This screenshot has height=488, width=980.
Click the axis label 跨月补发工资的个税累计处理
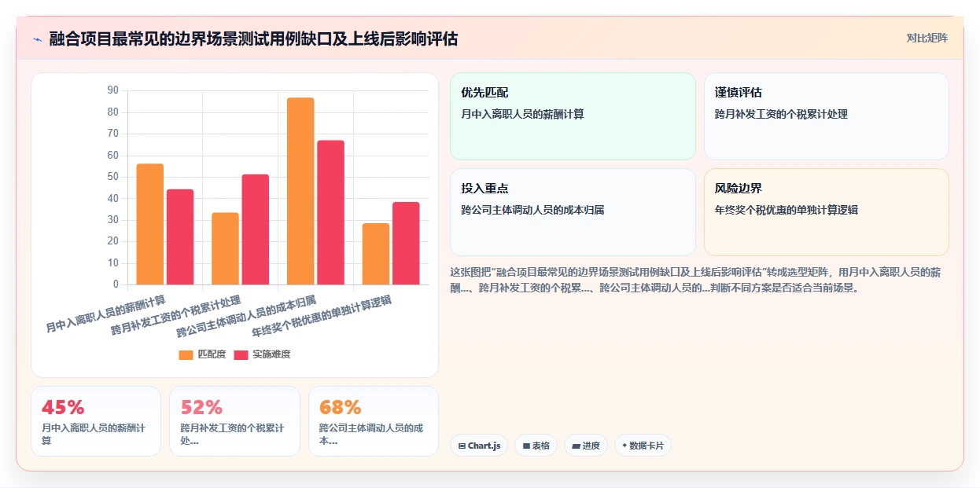[176, 315]
